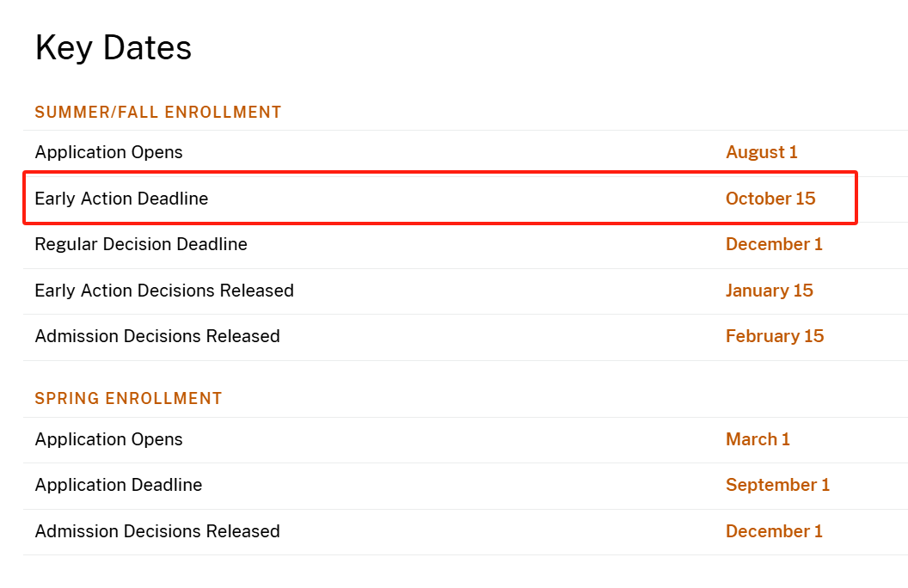Select summer/fall Admission Decisions Released label
The width and height of the screenshot is (908, 588).
pos(157,336)
